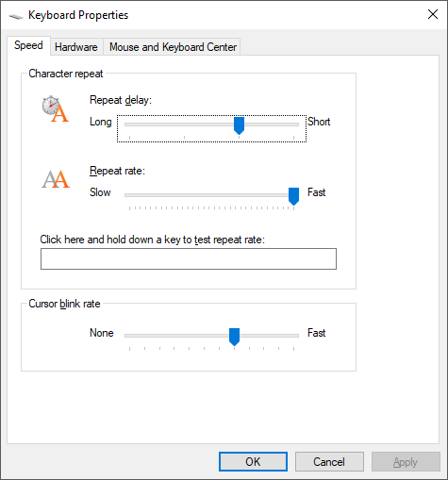
Task: Click in the repeat rate test box
Action: point(189,258)
